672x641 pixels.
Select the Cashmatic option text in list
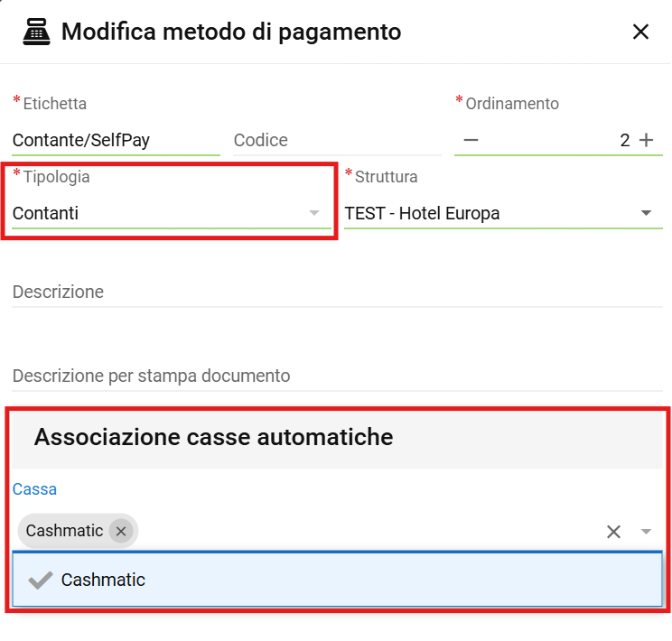(x=103, y=580)
